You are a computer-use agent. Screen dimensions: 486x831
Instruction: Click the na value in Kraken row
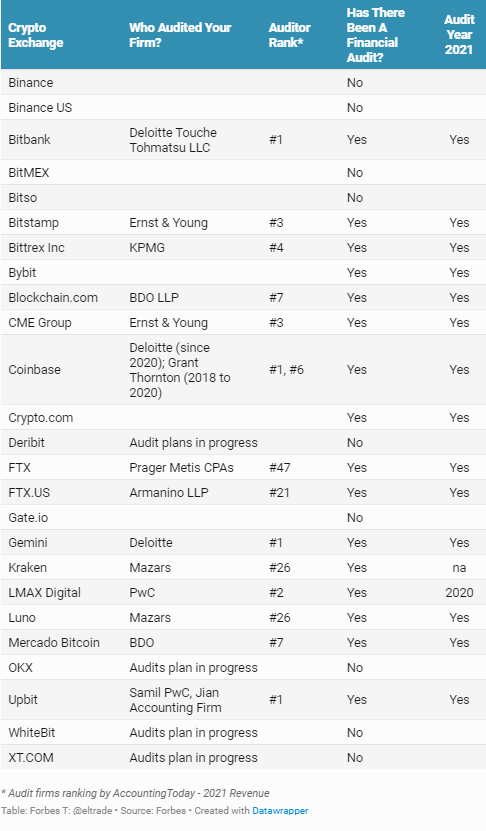pyautogui.click(x=459, y=568)
